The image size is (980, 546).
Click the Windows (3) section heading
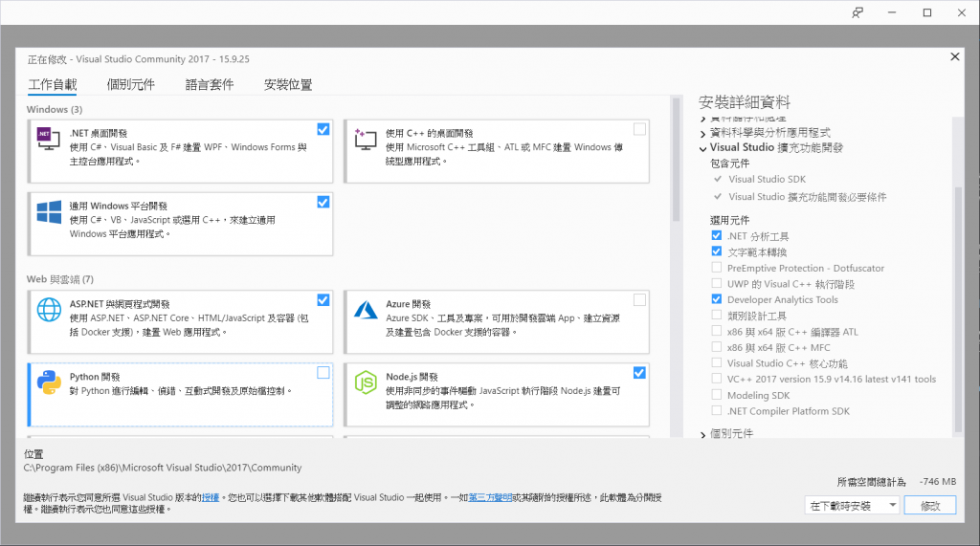point(55,109)
